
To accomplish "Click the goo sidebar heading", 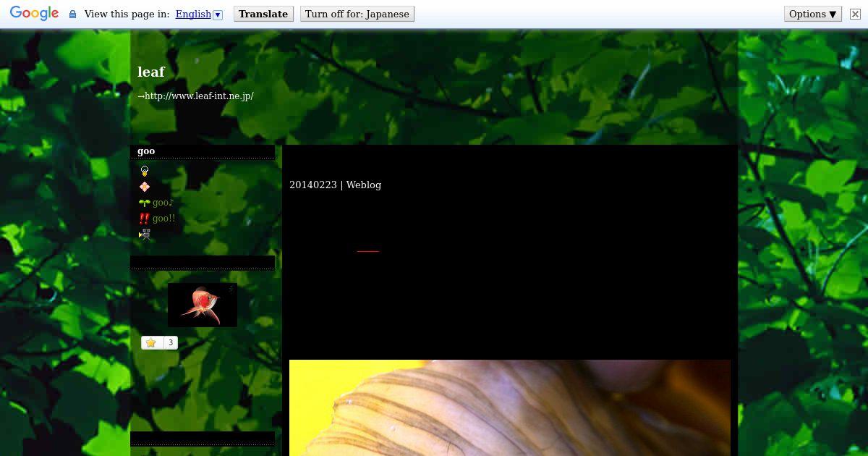I will (x=146, y=151).
